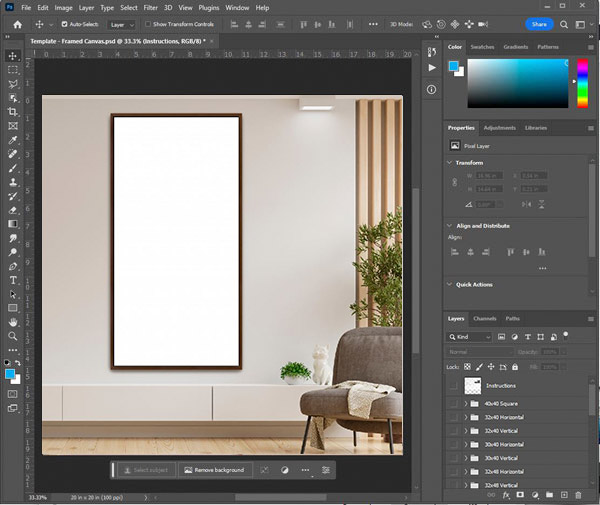Click the blue foreground color swatch

click(10, 373)
